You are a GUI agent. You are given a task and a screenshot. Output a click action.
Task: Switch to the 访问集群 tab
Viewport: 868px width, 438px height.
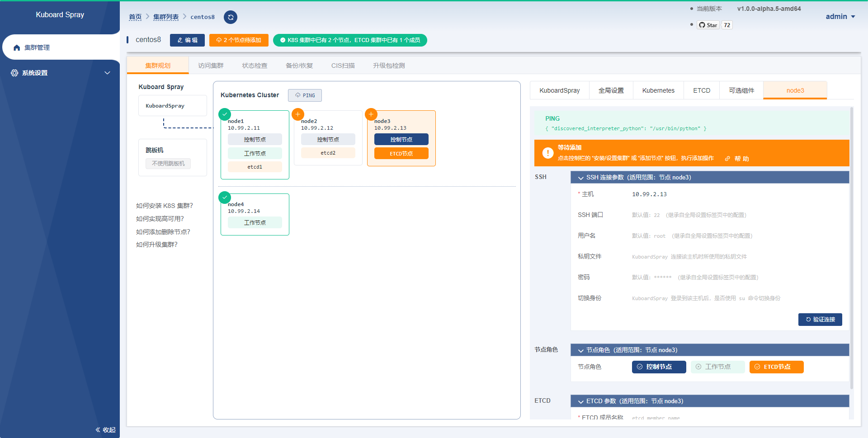click(x=211, y=66)
